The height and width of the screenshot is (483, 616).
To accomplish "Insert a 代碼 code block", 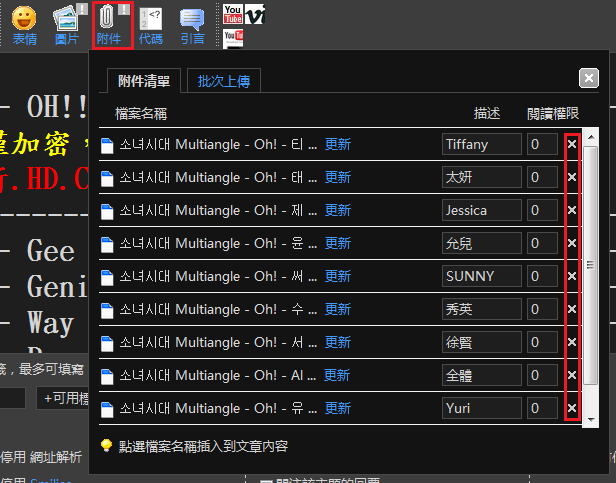I will click(151, 26).
